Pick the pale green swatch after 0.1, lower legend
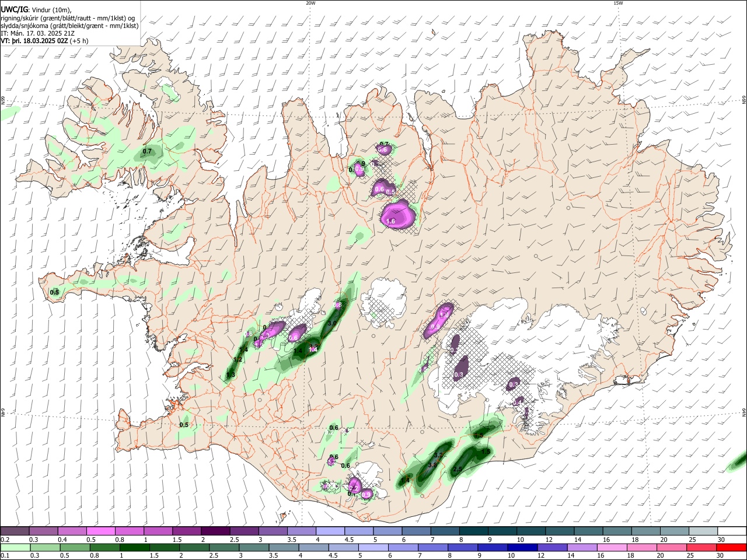747x560 pixels. pos(15,547)
